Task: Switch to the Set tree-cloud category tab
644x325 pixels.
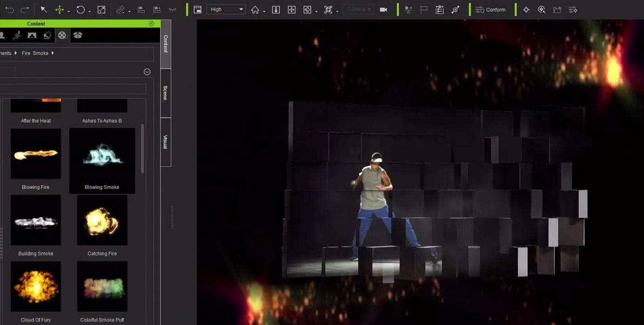Action: tap(47, 35)
